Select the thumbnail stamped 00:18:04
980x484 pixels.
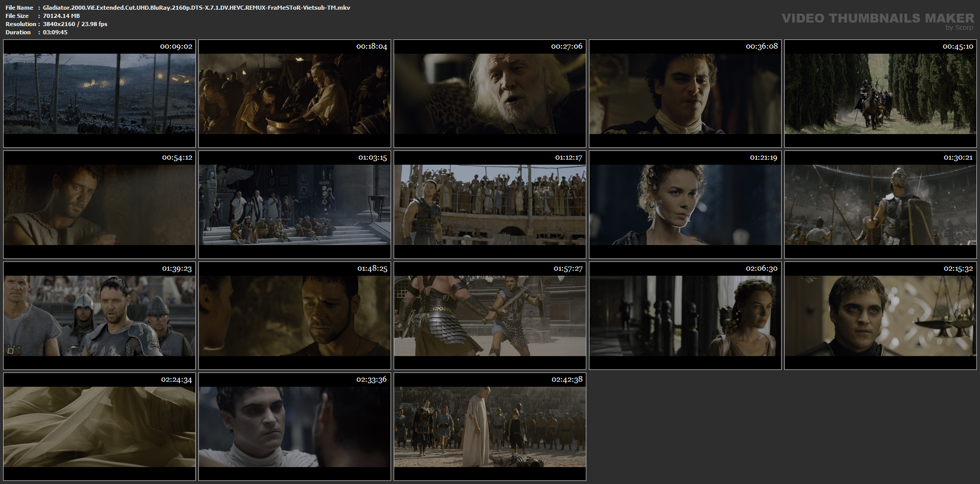pos(294,94)
